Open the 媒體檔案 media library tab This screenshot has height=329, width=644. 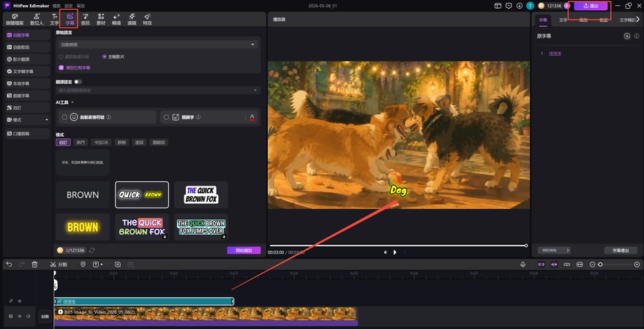click(15, 19)
